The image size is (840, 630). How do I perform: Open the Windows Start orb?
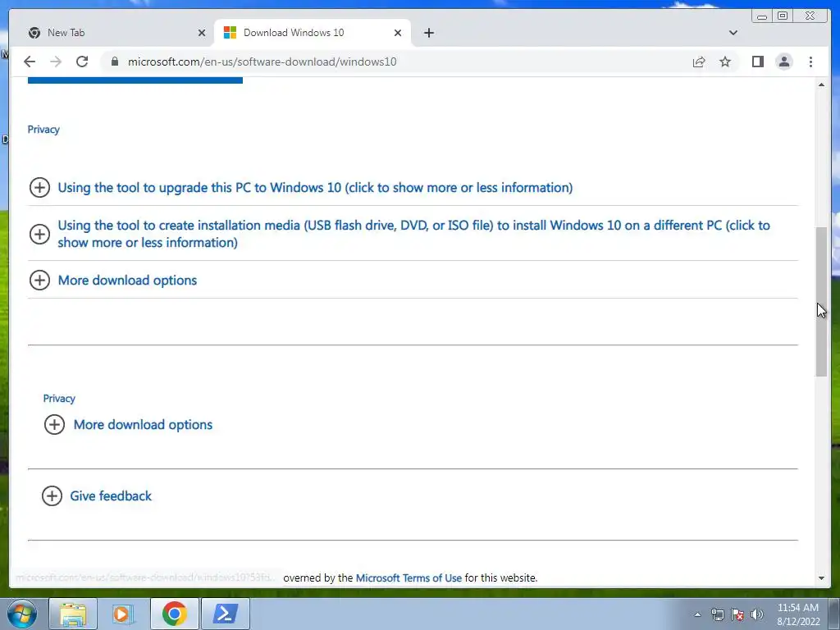(x=22, y=614)
